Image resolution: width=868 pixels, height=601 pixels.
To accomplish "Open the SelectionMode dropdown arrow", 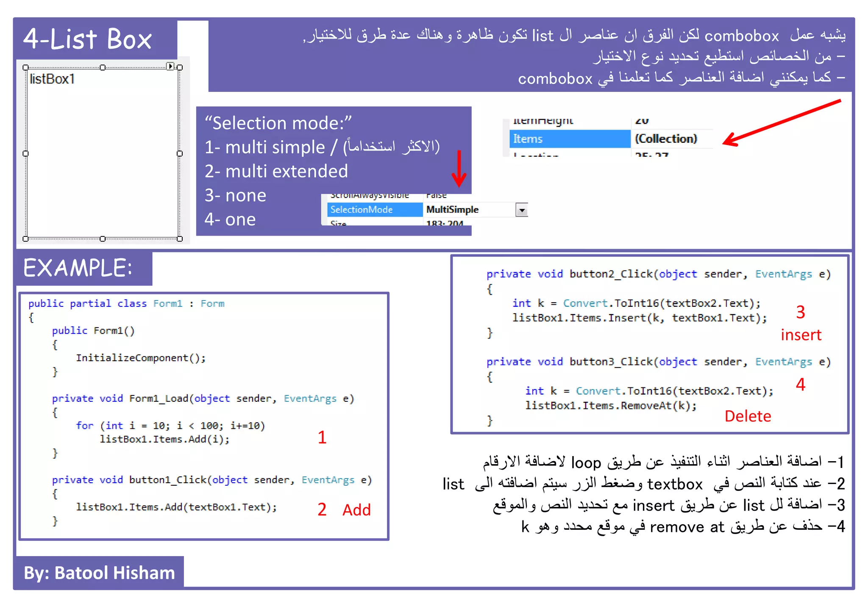I will click(522, 210).
